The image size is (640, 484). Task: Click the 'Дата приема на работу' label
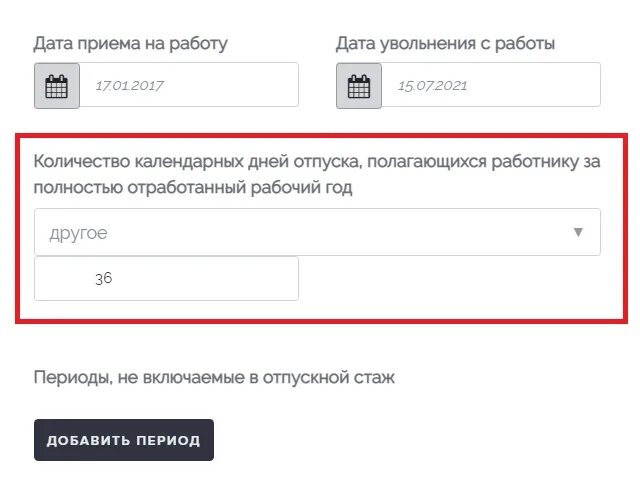coord(131,43)
